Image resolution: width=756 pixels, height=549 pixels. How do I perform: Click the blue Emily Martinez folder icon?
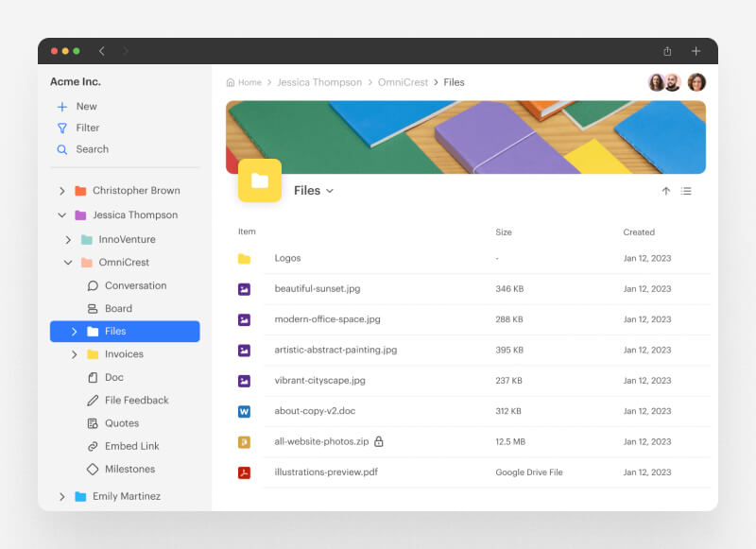tap(80, 496)
